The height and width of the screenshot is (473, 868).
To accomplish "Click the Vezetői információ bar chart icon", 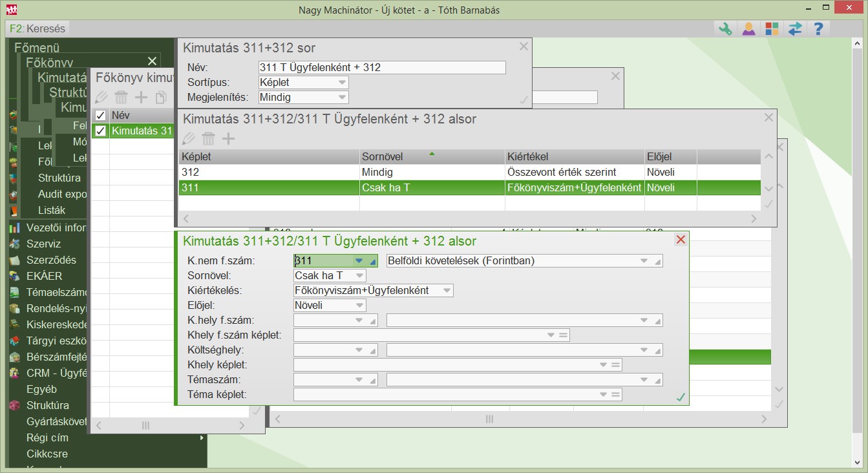I will 15,227.
